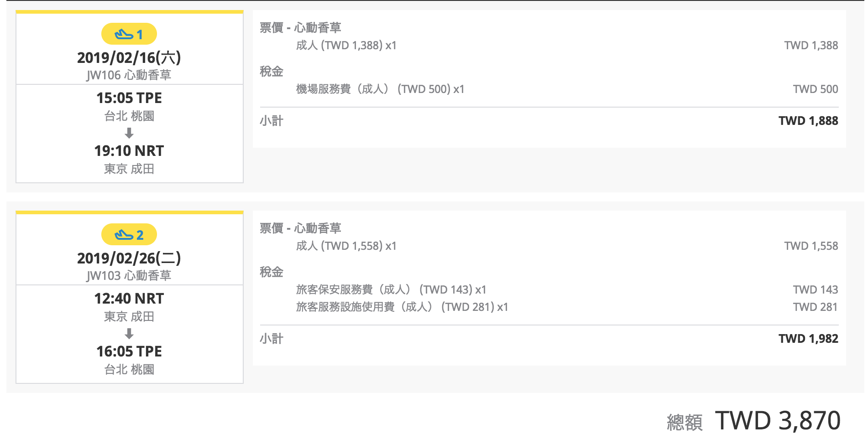Click the 旅客服務設施使用費 TWD 281 line

567,307
